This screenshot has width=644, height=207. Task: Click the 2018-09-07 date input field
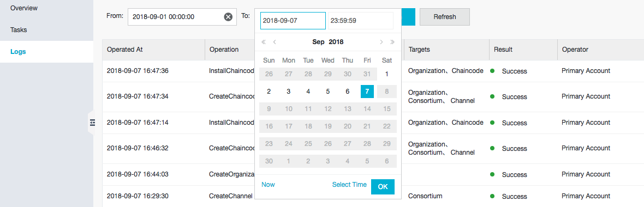point(293,21)
